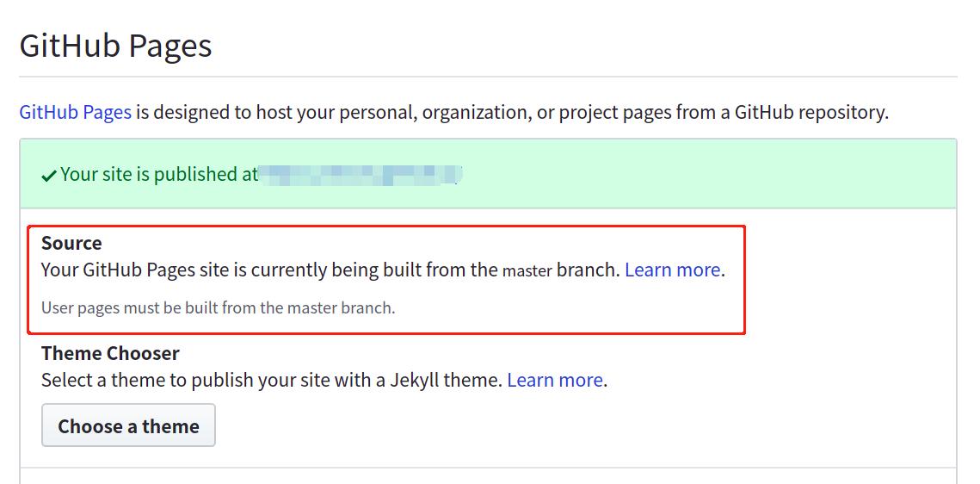
Task: Click the 'master' branch name in Source sentence
Action: [527, 270]
